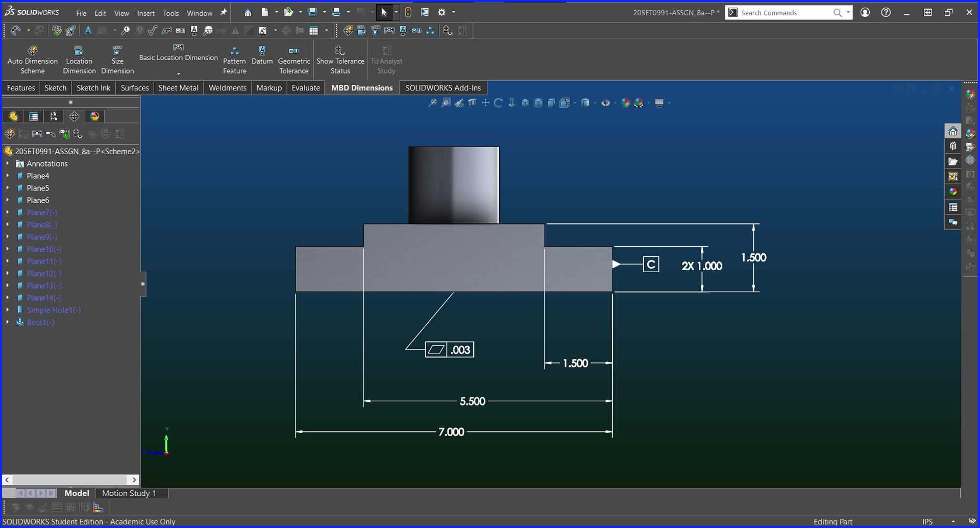Open the DimXpertManager tab
This screenshot has width=980, height=528.
74,116
